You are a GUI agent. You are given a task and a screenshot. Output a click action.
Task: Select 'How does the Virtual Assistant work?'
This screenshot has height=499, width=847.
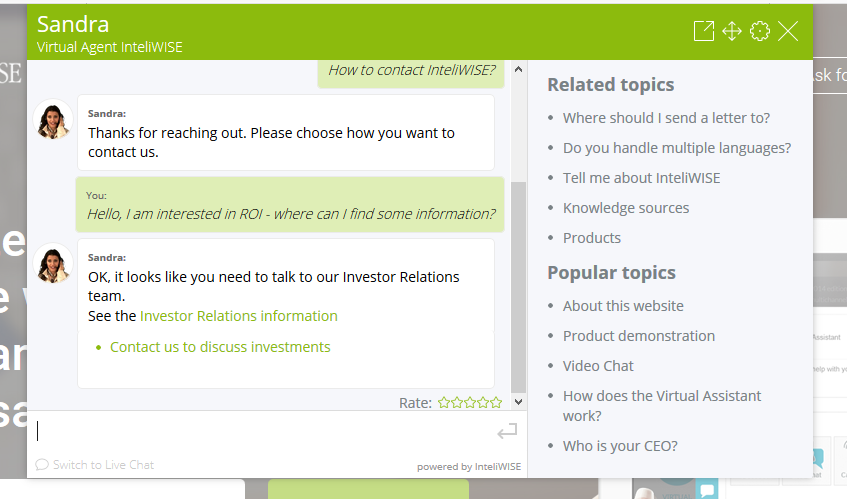pos(662,406)
